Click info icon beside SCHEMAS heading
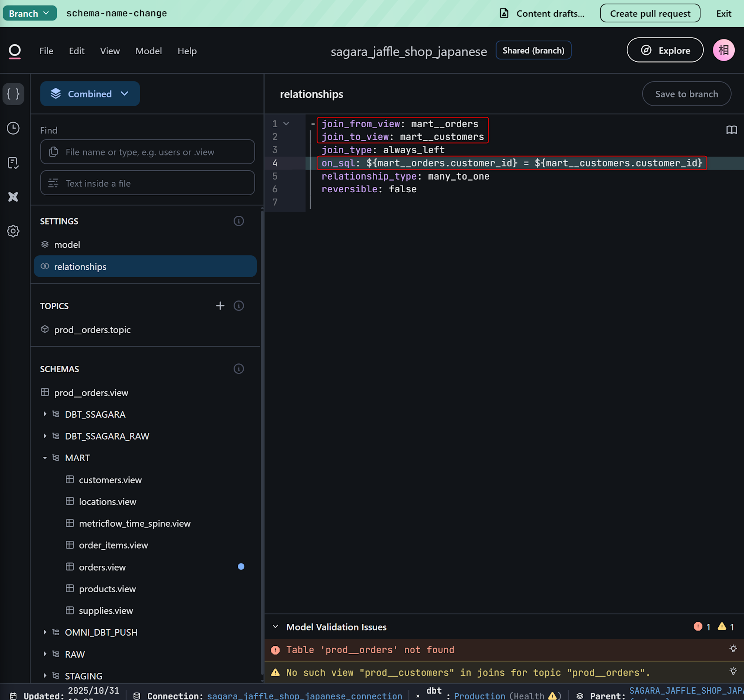744x700 pixels. 239,369
